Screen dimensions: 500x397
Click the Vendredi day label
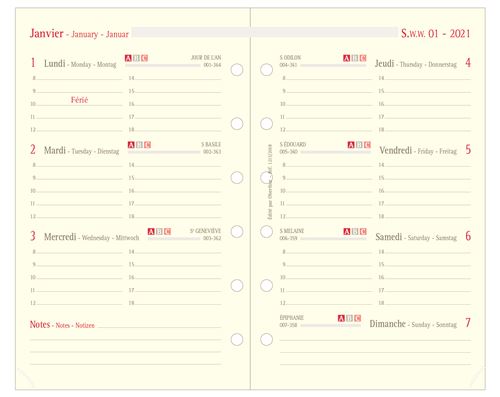pos(396,150)
